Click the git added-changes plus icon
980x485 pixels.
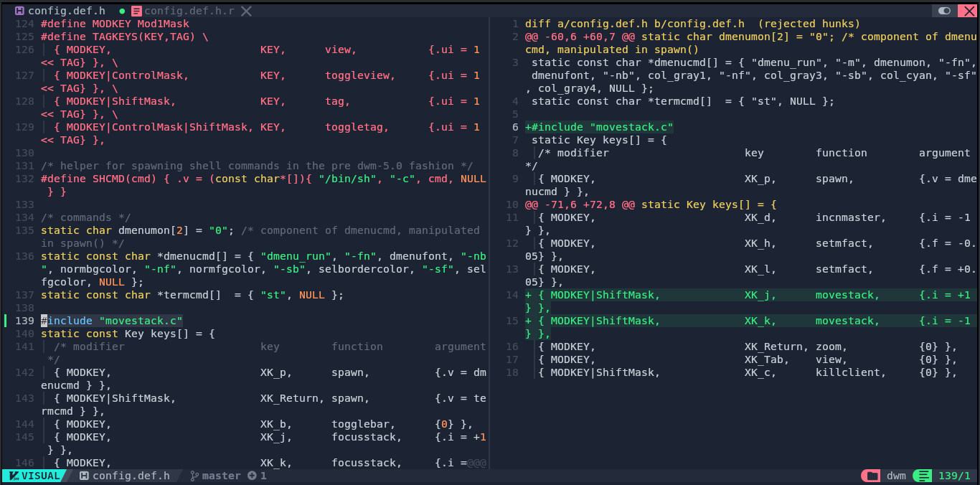252,476
